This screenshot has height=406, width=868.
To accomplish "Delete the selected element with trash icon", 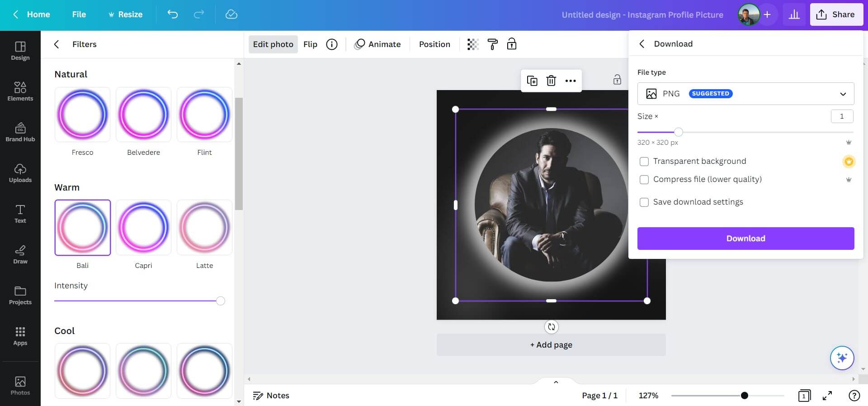I will click(551, 81).
